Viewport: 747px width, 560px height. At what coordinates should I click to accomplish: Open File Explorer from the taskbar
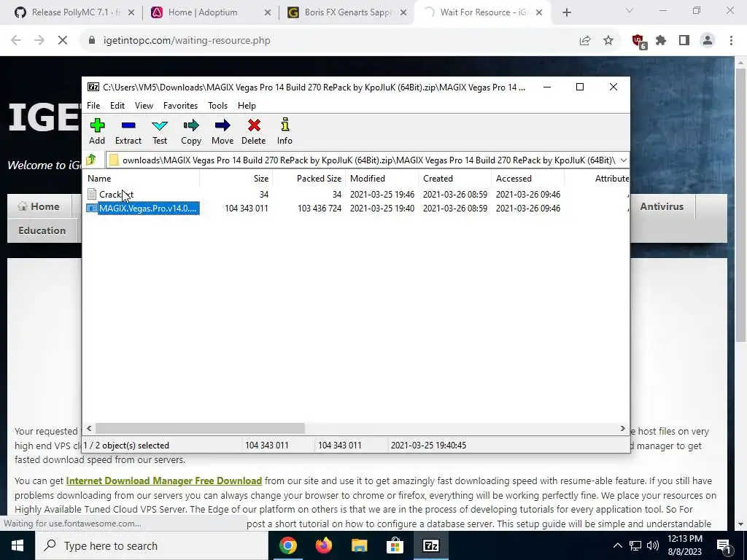pos(359,545)
